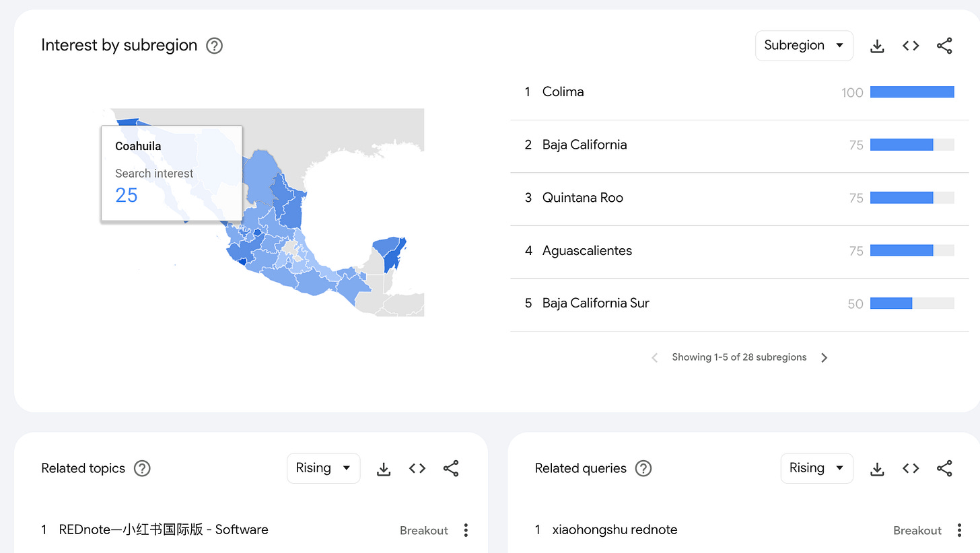The image size is (980, 553).
Task: Open help for Related queries
Action: 643,468
